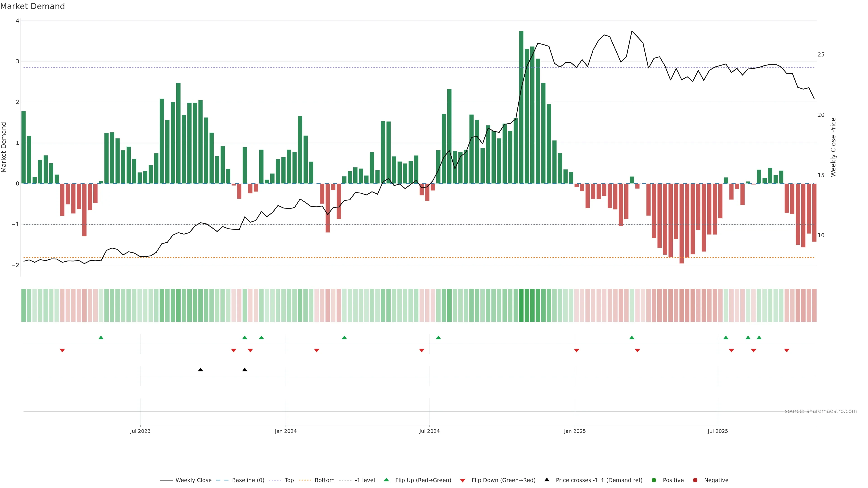Click the leftmost black triangle marker
Screen dimensions: 868x488
pos(200,369)
